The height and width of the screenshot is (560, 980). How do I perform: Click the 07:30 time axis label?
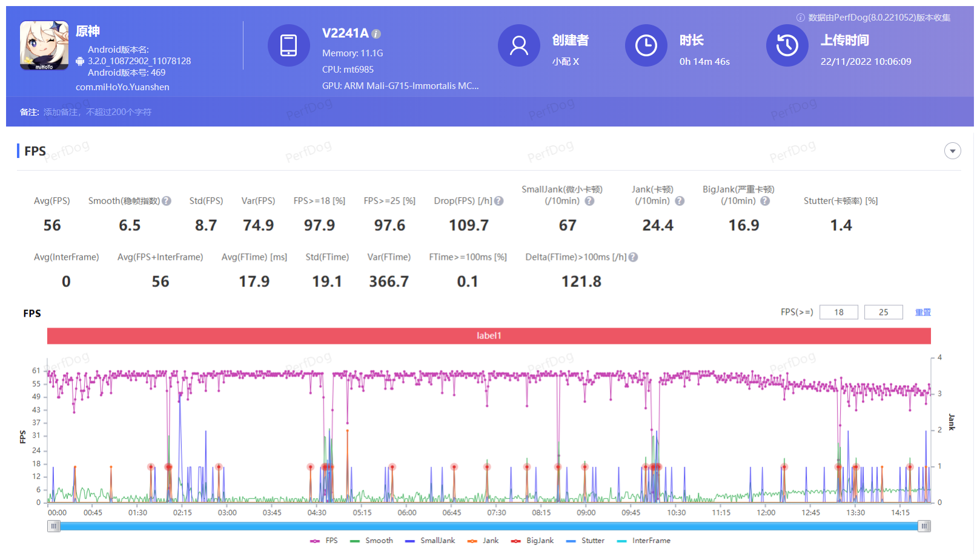coord(497,513)
